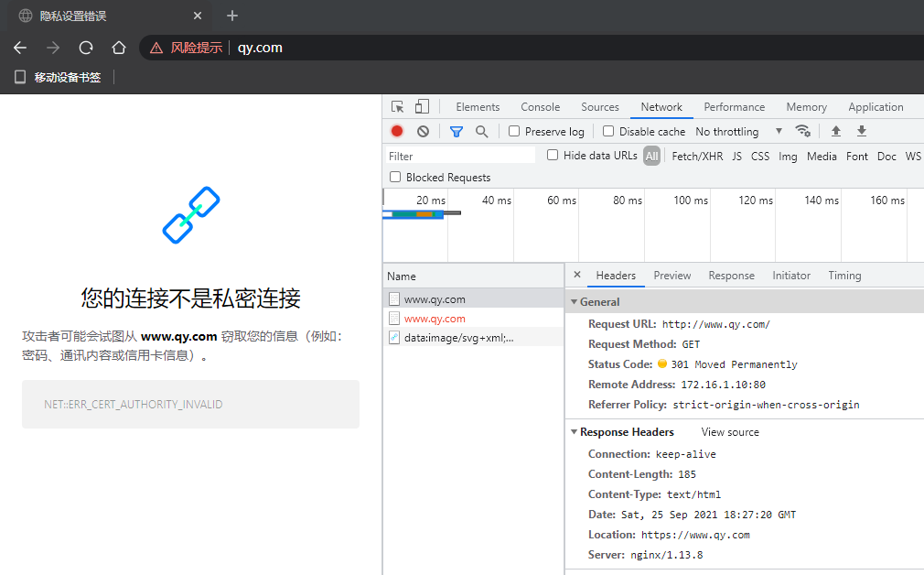924x575 pixels.
Task: Stop recording the network log
Action: coord(397,131)
